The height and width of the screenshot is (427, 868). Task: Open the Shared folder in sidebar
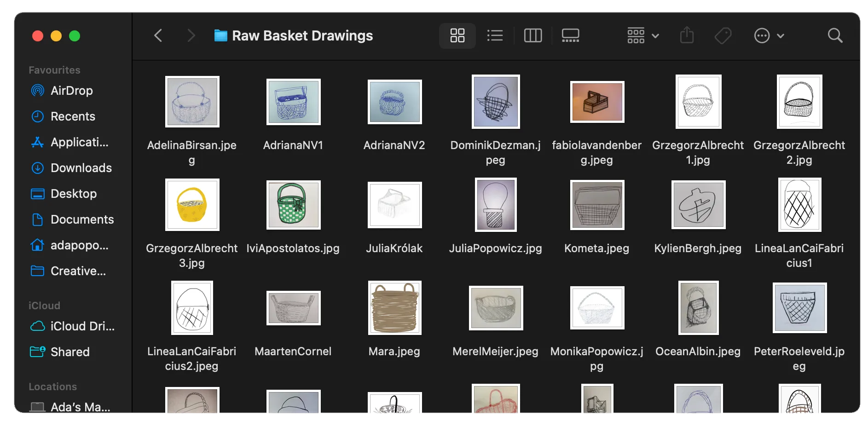pyautogui.click(x=70, y=352)
